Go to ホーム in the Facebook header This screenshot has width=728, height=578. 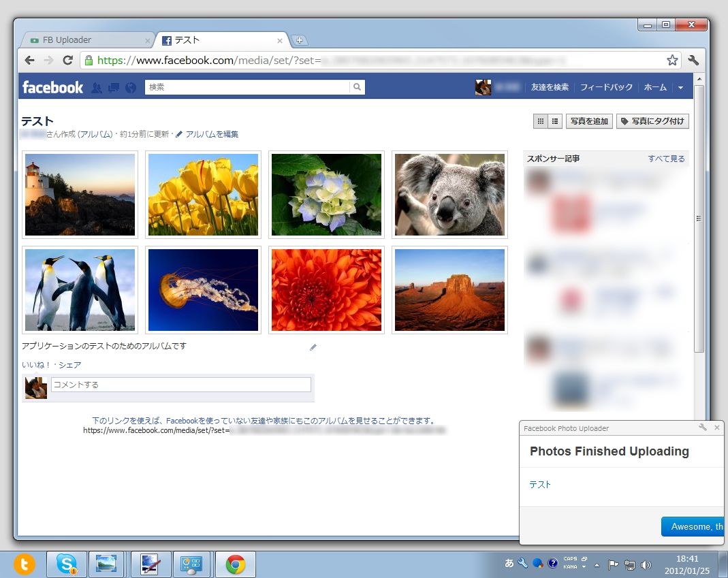(655, 87)
